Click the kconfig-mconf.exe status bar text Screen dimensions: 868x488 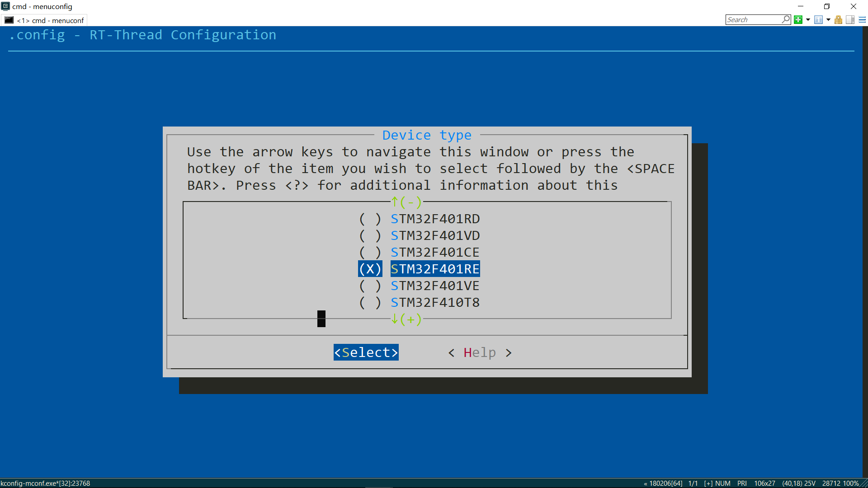pos(45,483)
